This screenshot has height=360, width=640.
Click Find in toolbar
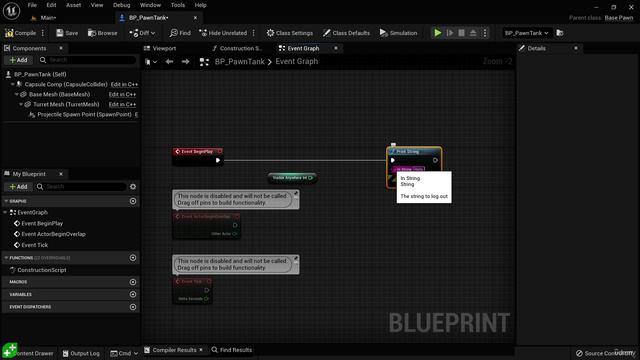tap(180, 33)
